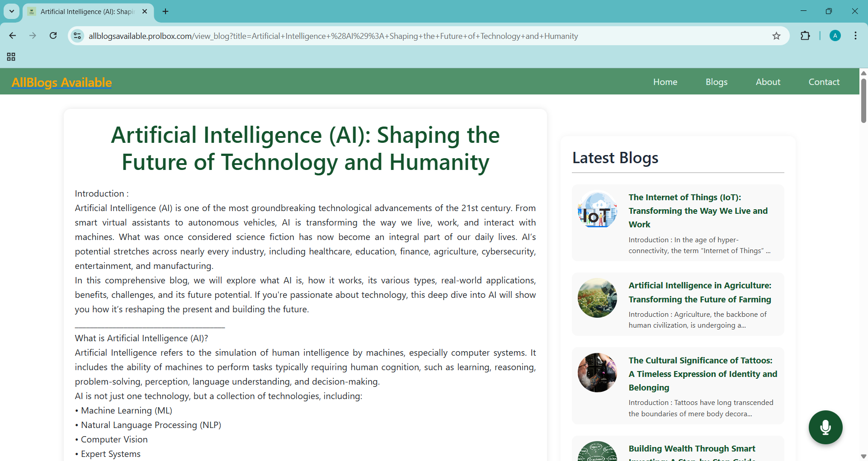The height and width of the screenshot is (461, 868).
Task: Open the AI in Agriculture blog link
Action: coord(699,292)
